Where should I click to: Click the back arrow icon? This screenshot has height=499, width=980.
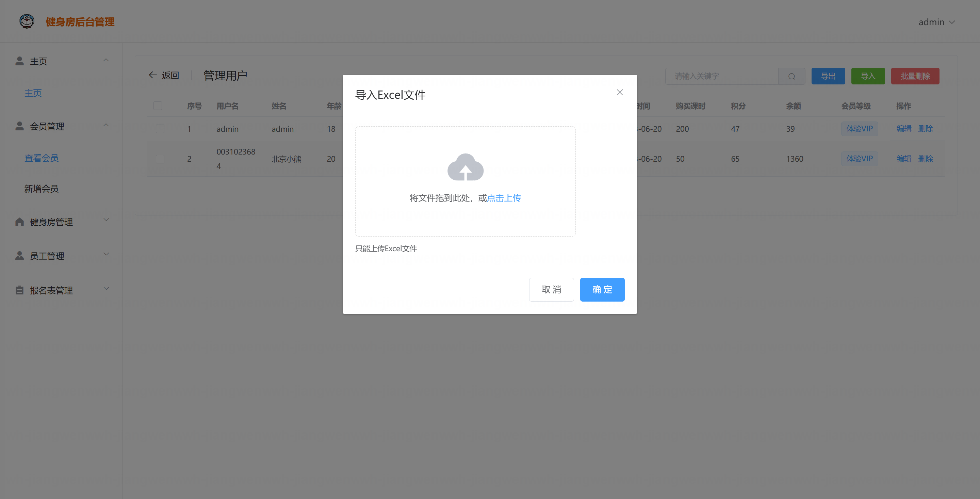[152, 75]
